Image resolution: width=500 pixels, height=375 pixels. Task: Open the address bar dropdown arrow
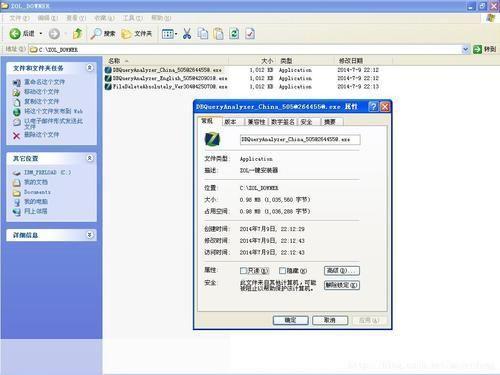(466, 49)
